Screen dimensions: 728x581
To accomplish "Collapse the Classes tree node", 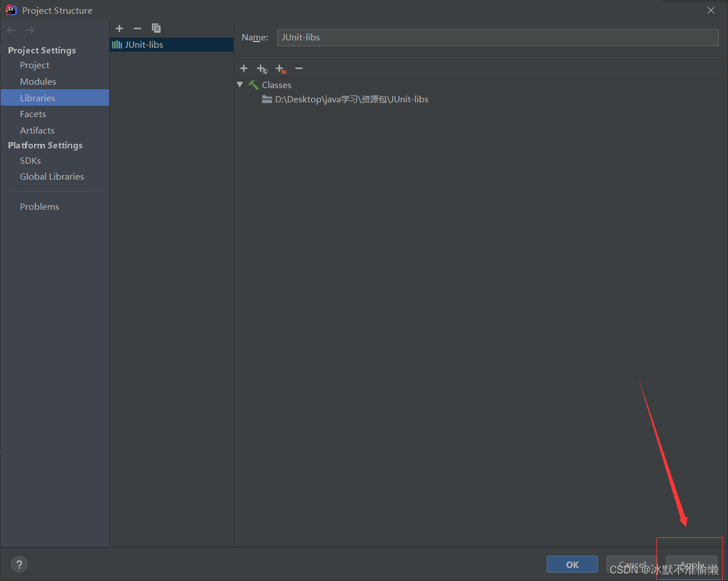I will coord(240,85).
